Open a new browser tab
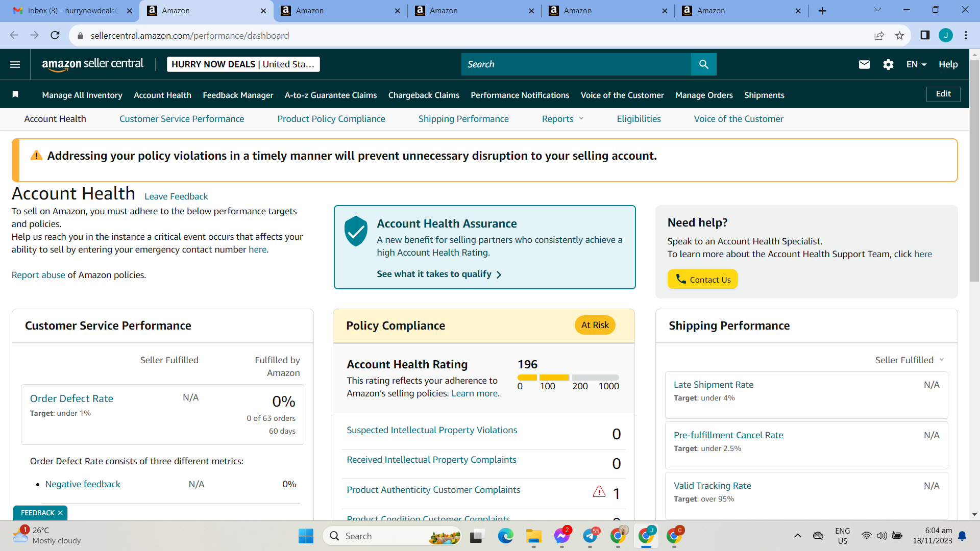This screenshot has width=980, height=551. 822,11
